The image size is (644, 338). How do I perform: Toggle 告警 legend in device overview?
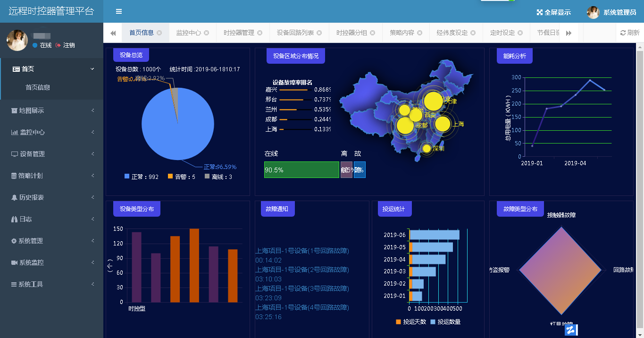click(170, 177)
